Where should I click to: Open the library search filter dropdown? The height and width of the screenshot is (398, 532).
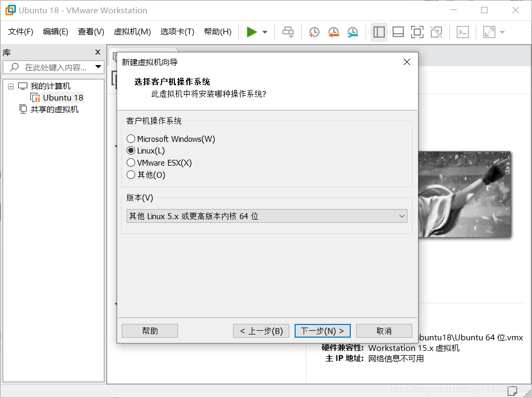[x=99, y=67]
